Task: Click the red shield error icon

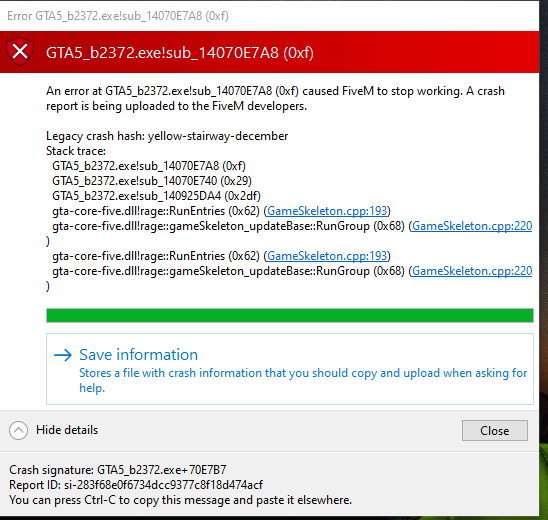Action: (x=20, y=52)
